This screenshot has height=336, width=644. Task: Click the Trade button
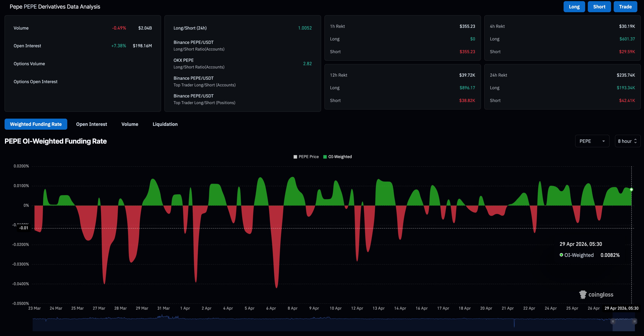tap(625, 7)
